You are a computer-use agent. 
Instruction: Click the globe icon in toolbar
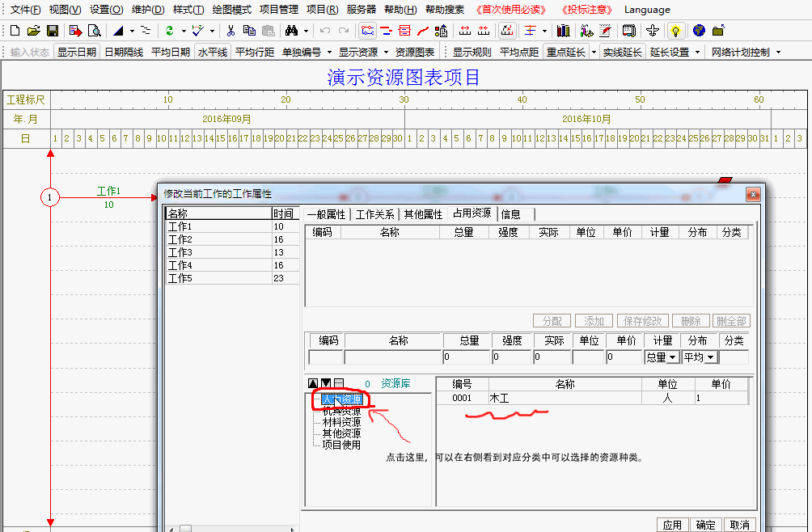[698, 31]
